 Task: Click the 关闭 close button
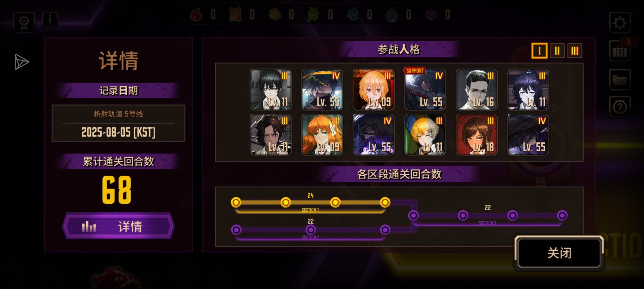point(559,253)
